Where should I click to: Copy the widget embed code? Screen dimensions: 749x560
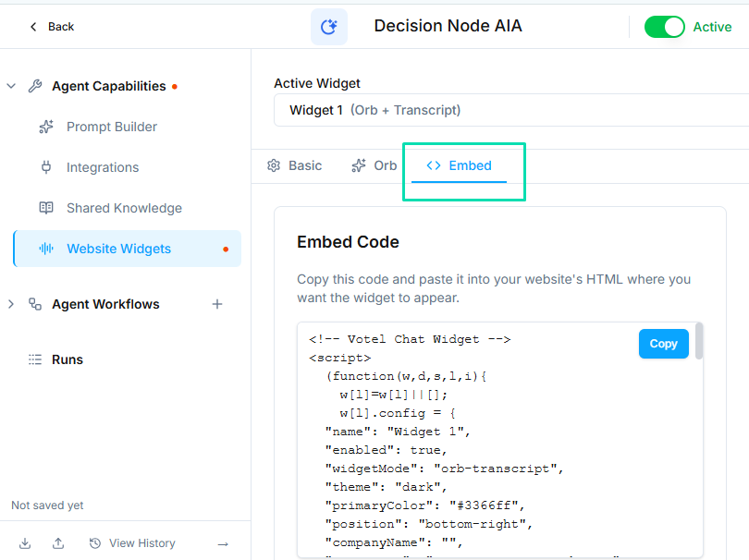click(x=663, y=344)
